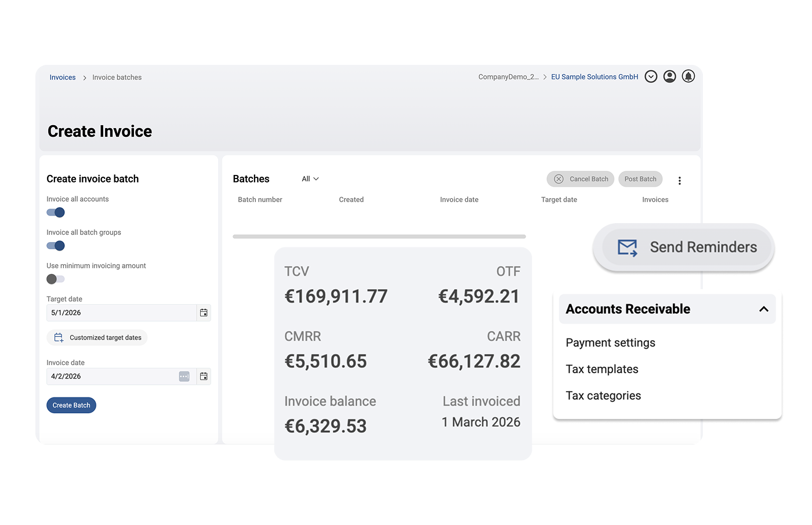Open the Invoice date calendar picker

204,377
